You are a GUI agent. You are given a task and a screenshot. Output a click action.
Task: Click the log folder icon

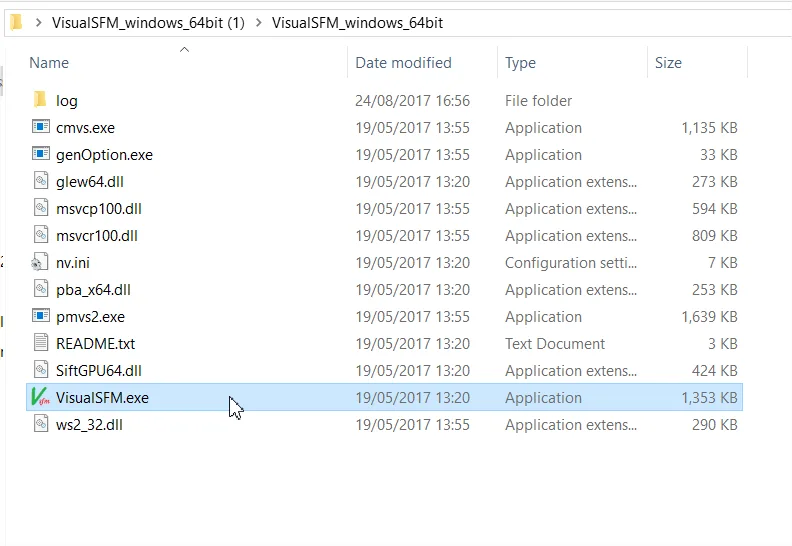(40, 100)
